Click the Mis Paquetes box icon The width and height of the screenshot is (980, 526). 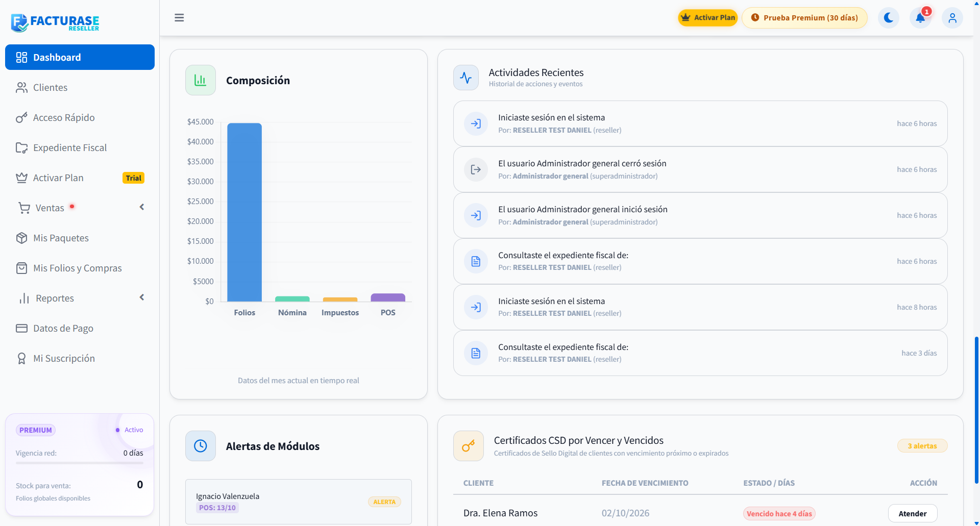click(21, 238)
